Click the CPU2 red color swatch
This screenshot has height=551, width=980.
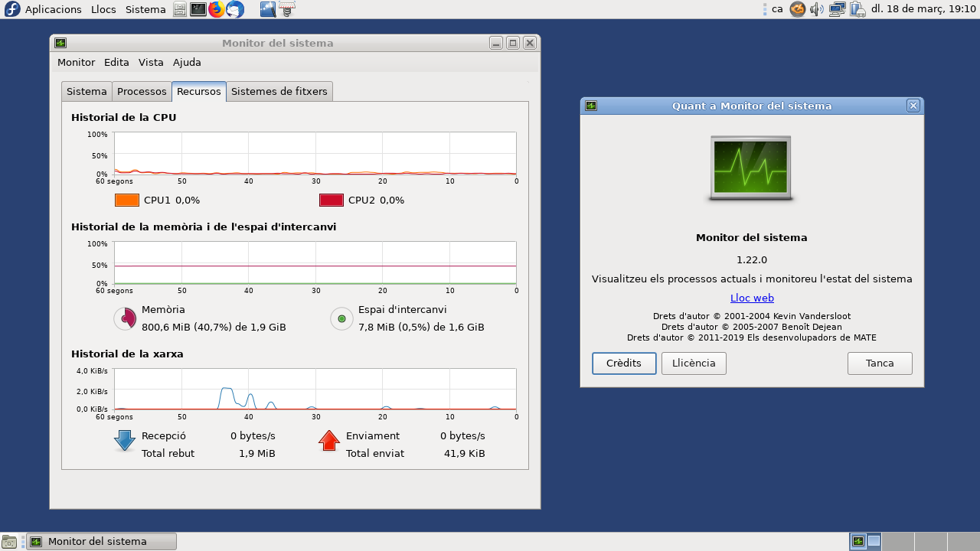(332, 201)
